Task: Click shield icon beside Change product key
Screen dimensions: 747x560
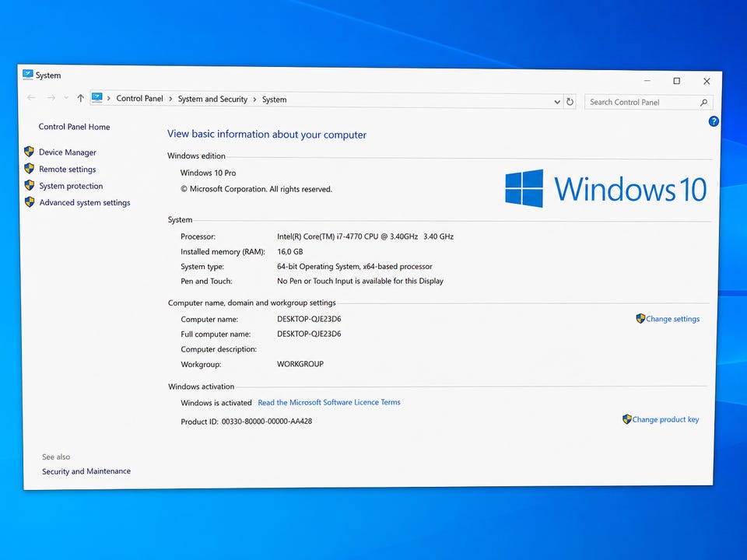Action: pyautogui.click(x=627, y=419)
